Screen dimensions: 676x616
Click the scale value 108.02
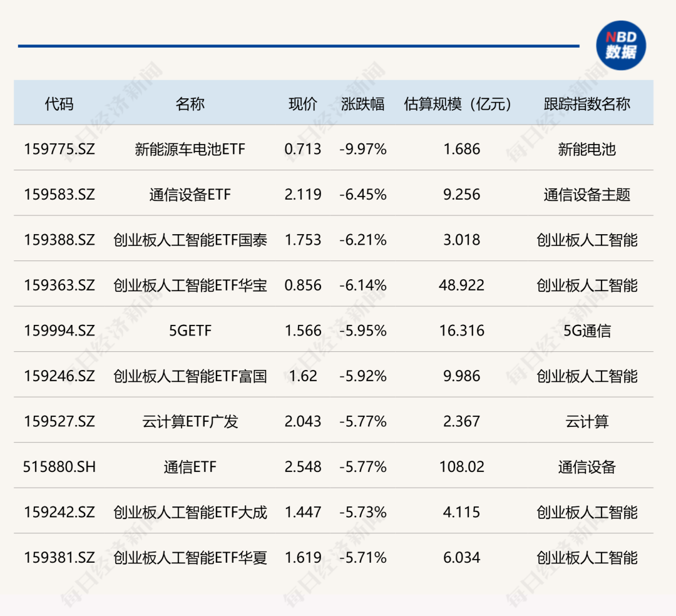pos(462,467)
